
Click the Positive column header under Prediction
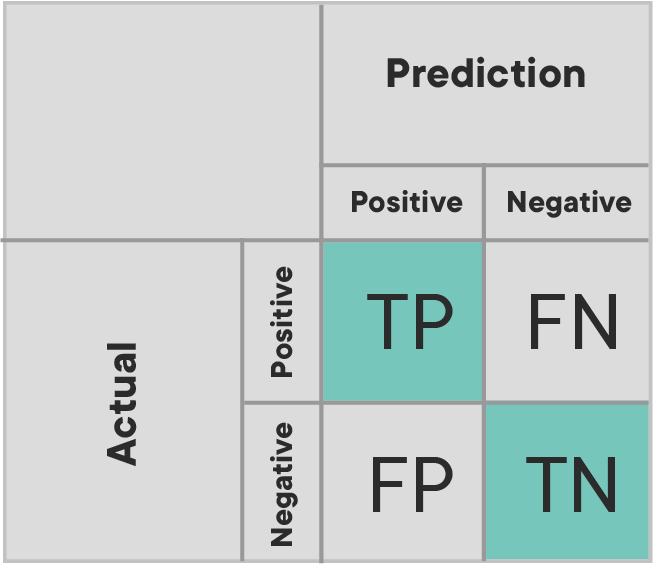pyautogui.click(x=406, y=202)
